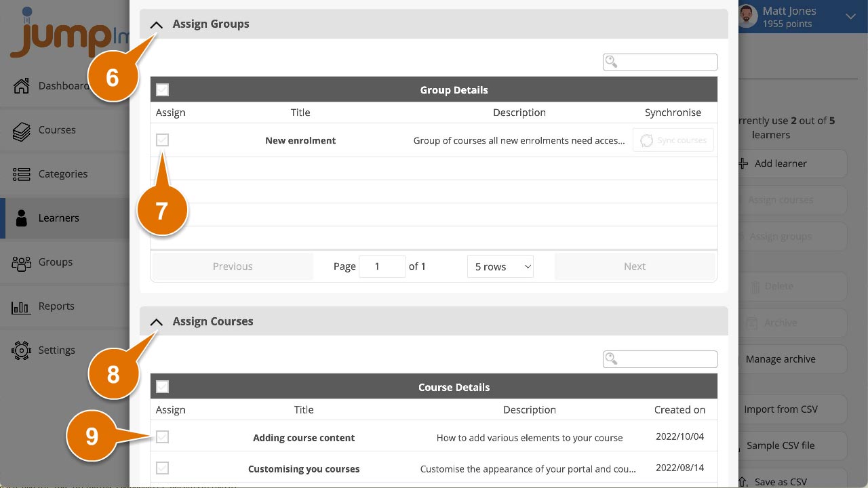Click the Categories list icon

(22, 174)
